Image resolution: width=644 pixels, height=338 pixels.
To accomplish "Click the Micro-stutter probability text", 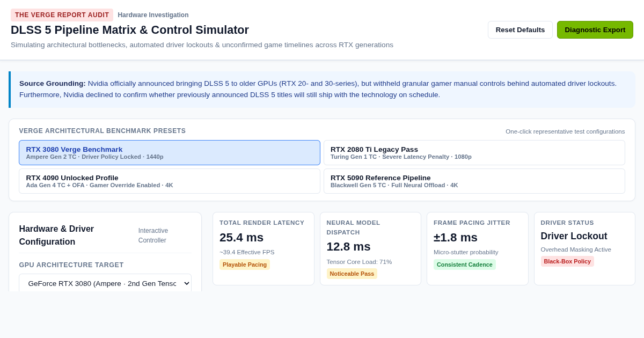I will (466, 252).
